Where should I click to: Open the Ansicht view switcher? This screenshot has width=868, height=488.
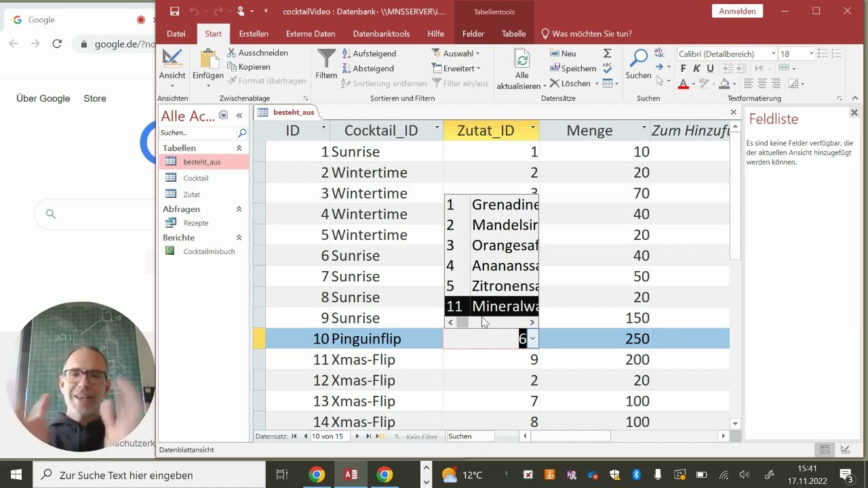pos(172,68)
